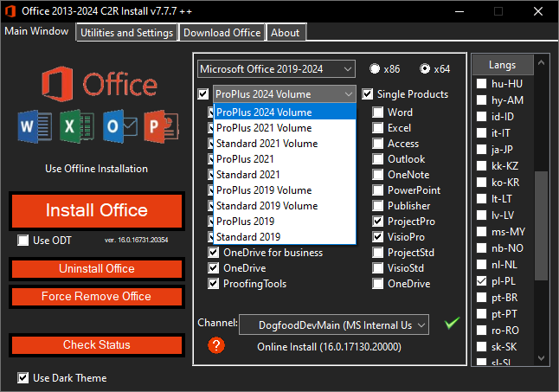Toggle the Single Products checkbox

tap(368, 94)
